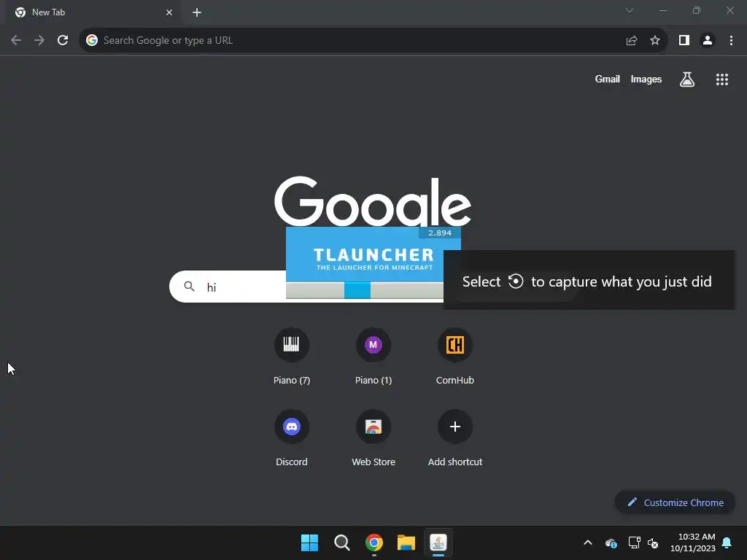Open Windows taskbar search

[342, 542]
